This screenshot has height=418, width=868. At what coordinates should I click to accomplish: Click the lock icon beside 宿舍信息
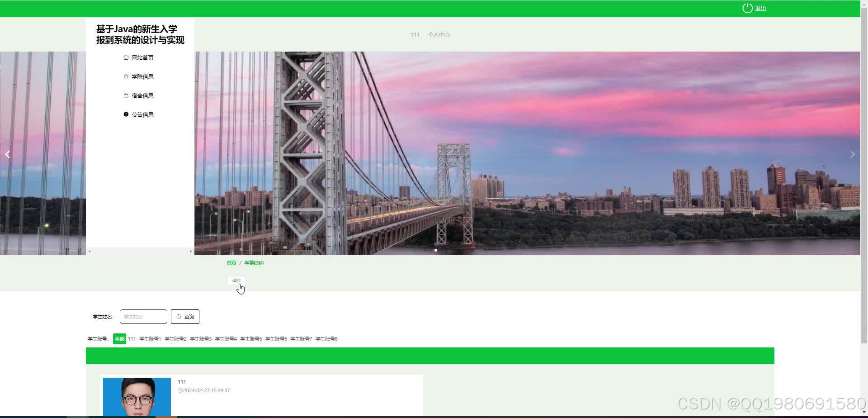[126, 95]
